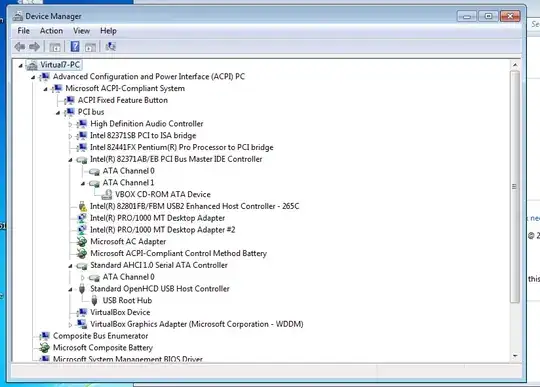Close the Device Manager window
Viewport: 540px width, 387px height.
(x=510, y=16)
